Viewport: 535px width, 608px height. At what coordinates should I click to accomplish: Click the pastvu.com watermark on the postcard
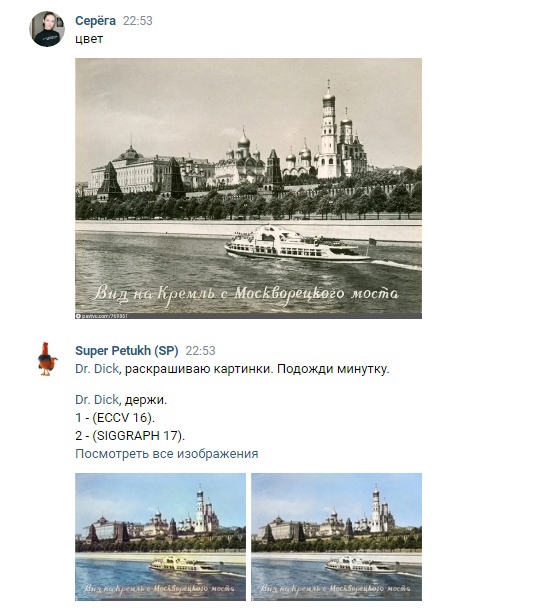102,316
